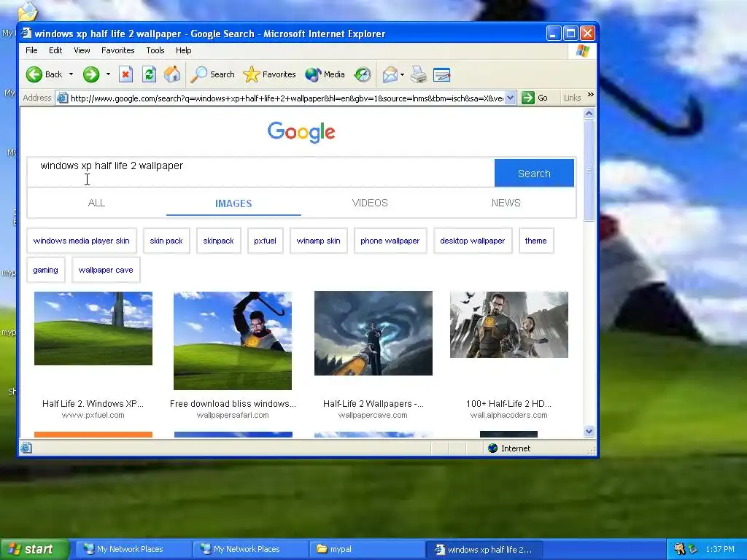Open the wallpapersafari bliss windows thumbnail
The height and width of the screenshot is (560, 747).
coord(233,341)
